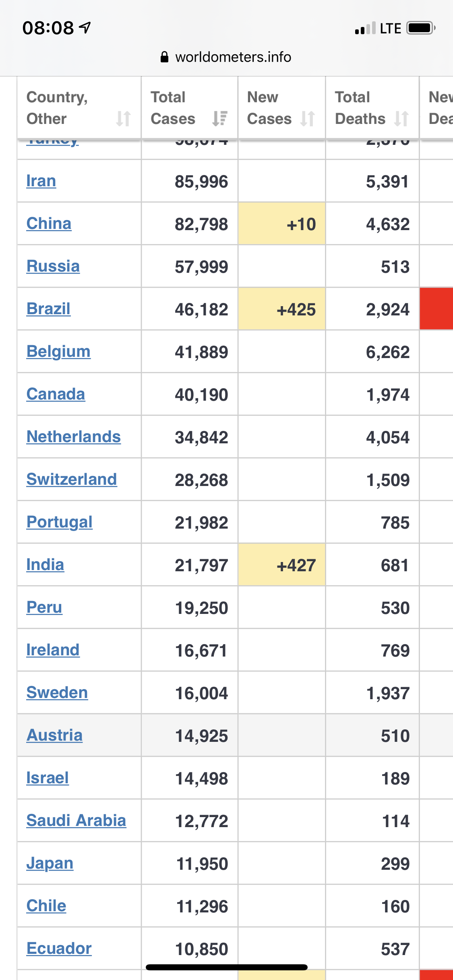Tap the battery indicator icon
The height and width of the screenshot is (980, 453).
pyautogui.click(x=421, y=28)
